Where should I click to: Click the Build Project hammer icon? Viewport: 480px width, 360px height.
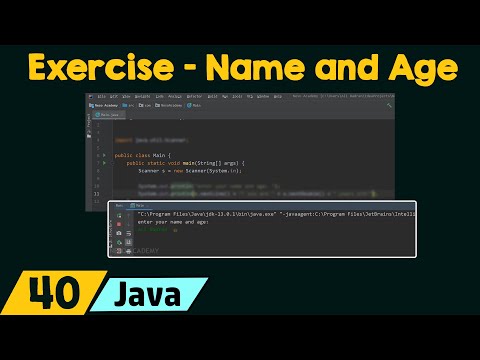pyautogui.click(x=389, y=105)
